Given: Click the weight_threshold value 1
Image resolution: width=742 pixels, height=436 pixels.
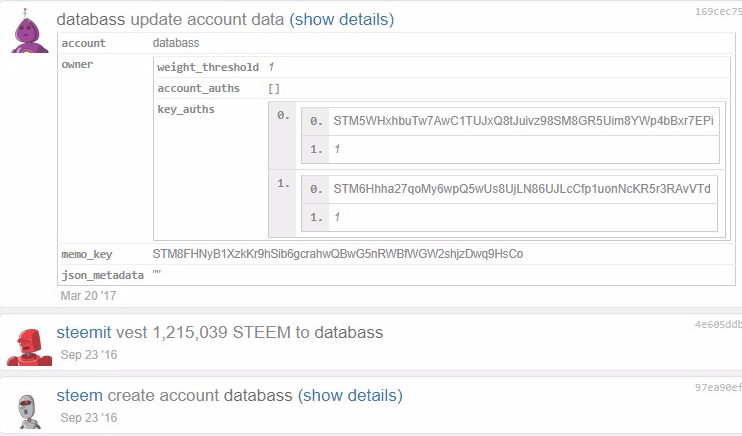Looking at the screenshot, I should point(271,67).
